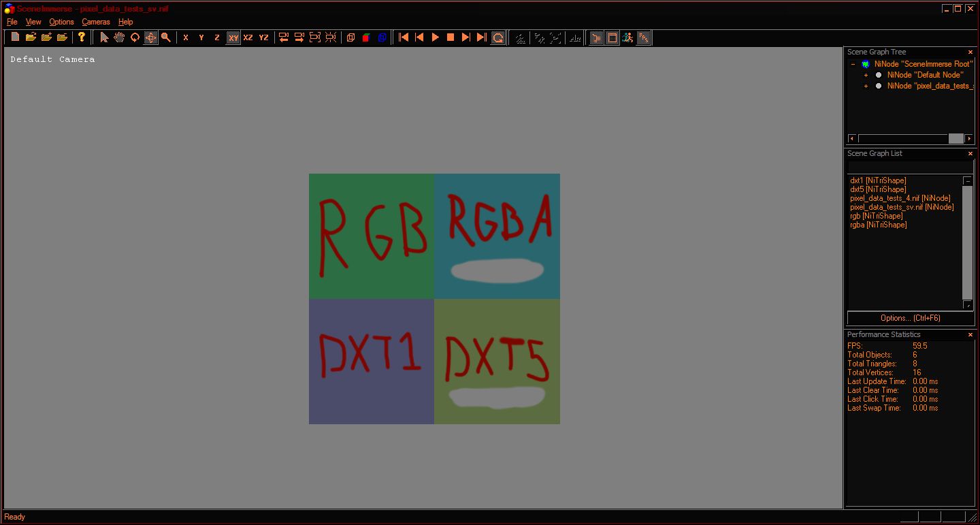This screenshot has height=525, width=980.
Task: Click the red-green shaded cube icon
Action: (366, 37)
